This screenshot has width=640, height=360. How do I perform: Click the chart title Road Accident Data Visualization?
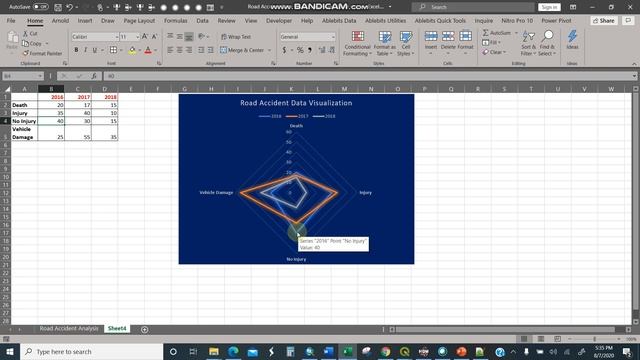(296, 103)
